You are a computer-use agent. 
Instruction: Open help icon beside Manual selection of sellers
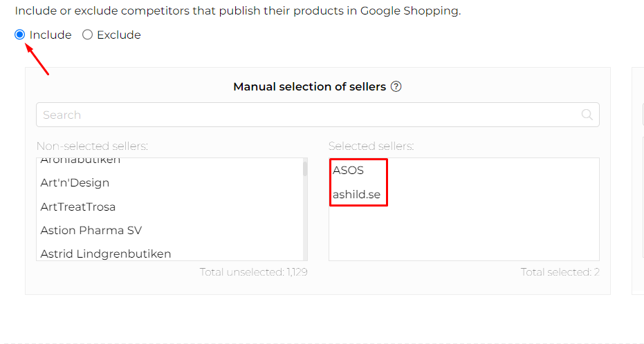coord(396,87)
